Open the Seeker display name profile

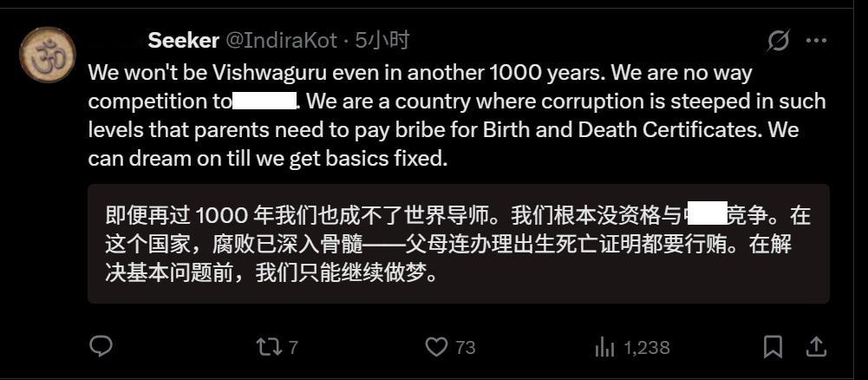183,41
